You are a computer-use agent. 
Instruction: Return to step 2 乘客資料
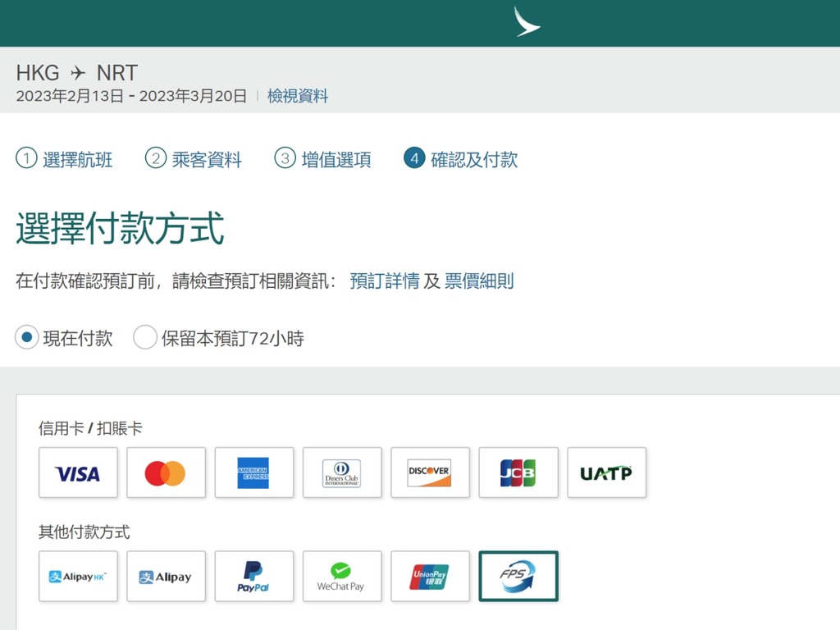coord(194,159)
